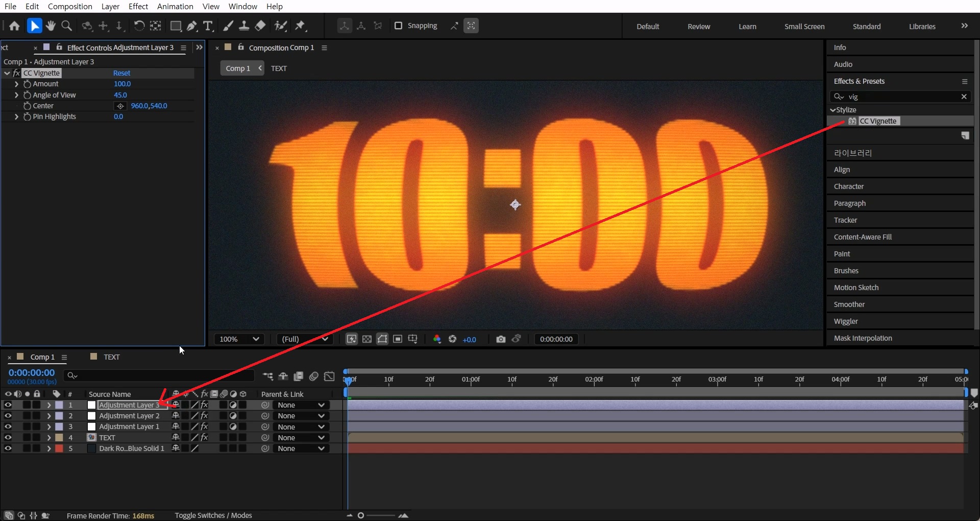Click timeline zoom slider handle

[x=361, y=515]
